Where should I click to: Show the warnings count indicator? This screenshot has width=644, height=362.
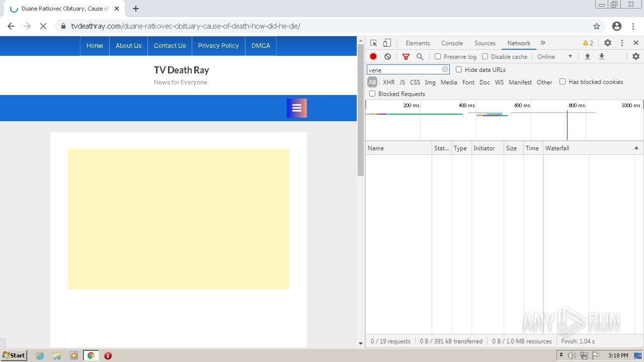click(588, 43)
